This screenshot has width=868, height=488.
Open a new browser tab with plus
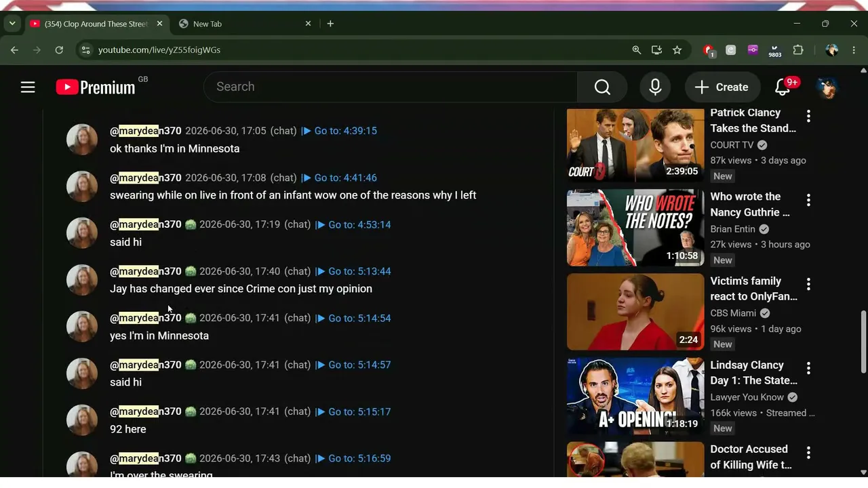pyautogui.click(x=330, y=24)
